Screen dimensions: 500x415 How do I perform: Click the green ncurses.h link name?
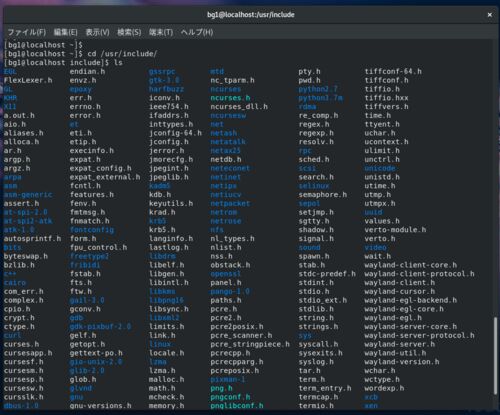point(230,98)
